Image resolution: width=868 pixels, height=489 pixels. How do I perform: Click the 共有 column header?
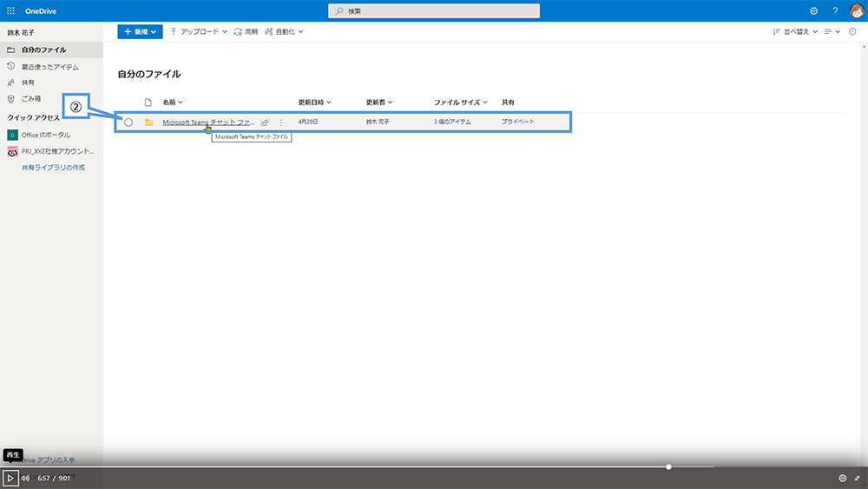(508, 102)
